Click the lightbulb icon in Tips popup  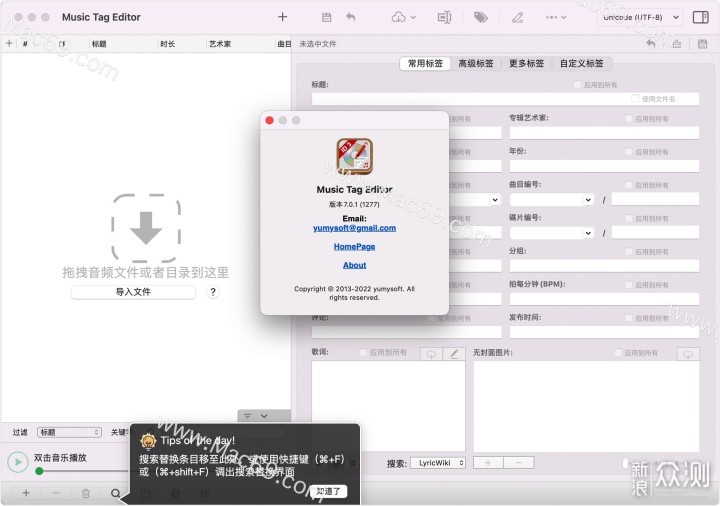pos(148,441)
